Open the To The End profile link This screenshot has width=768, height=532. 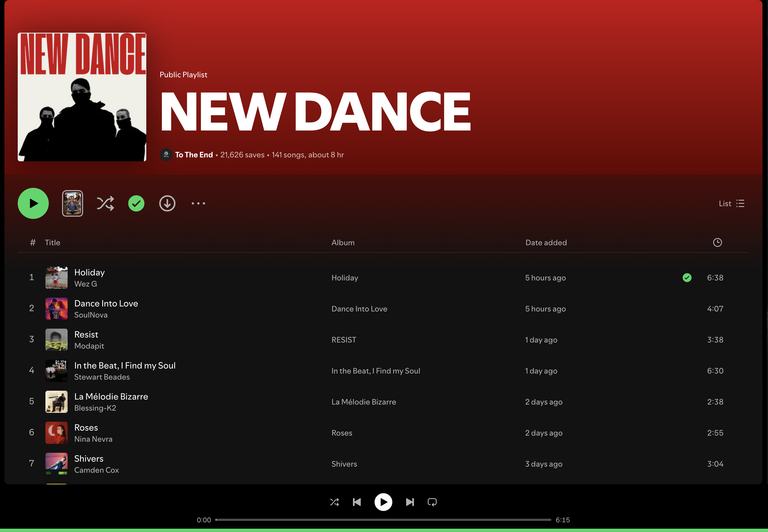pyautogui.click(x=194, y=155)
